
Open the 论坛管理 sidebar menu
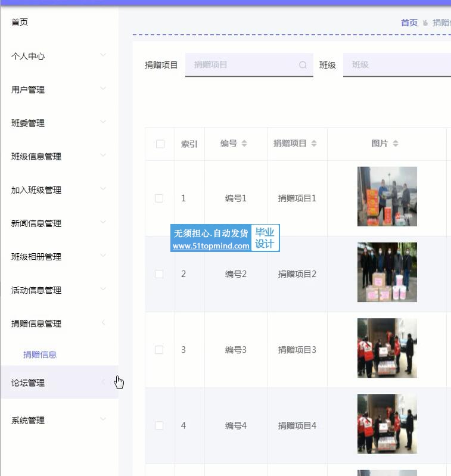coord(60,382)
